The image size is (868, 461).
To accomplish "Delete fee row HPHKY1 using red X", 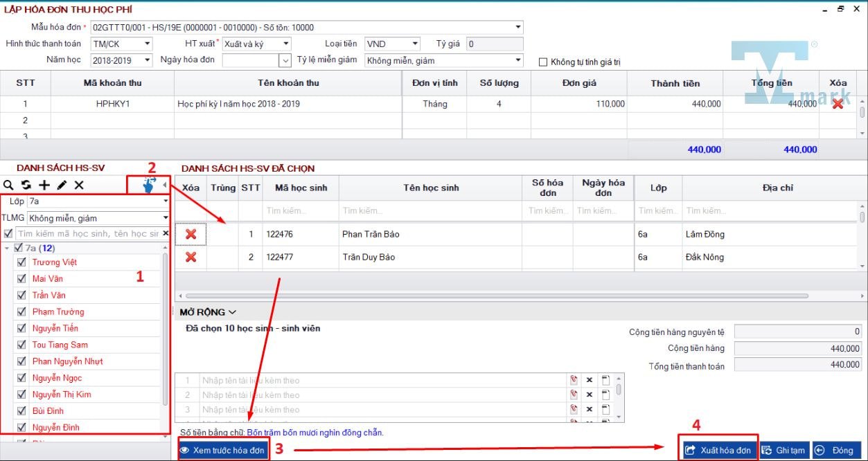I will pyautogui.click(x=838, y=104).
